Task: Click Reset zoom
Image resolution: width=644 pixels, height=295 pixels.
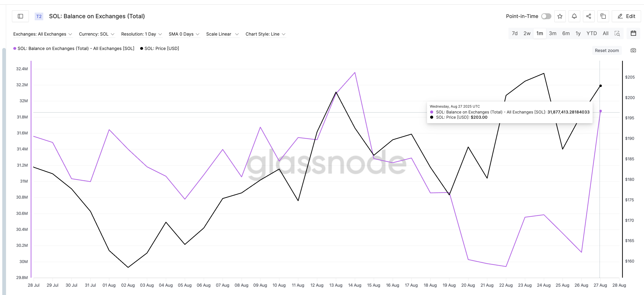Action: point(607,50)
